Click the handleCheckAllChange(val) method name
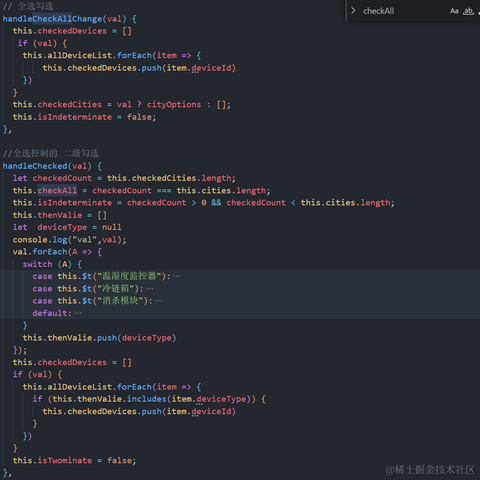 tap(64, 19)
